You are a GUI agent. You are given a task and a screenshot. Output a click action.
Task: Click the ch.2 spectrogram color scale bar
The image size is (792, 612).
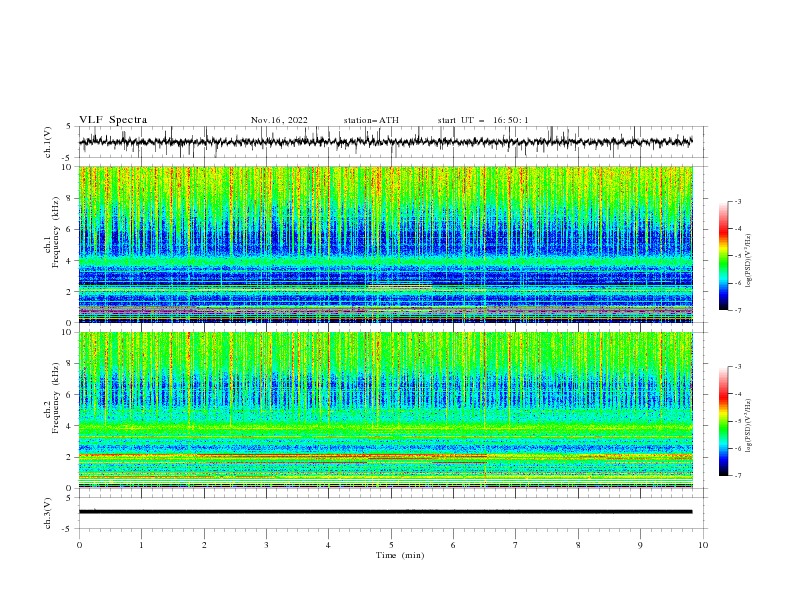point(723,421)
